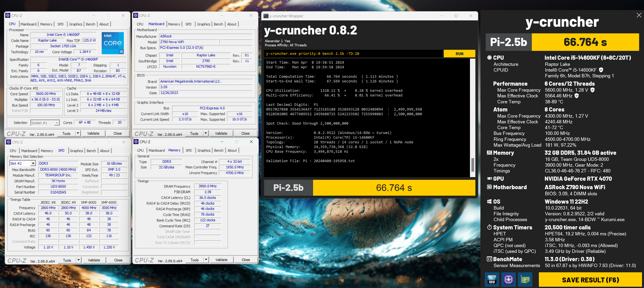Click the DRAM Frequency 3900.0 MHz value
Viewport: 644px width, 288px height.
(208, 186)
